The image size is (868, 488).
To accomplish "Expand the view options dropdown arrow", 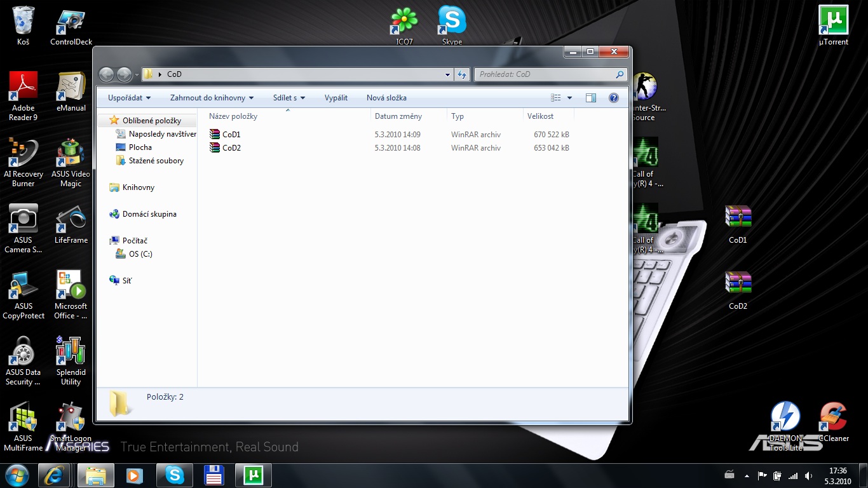I will pyautogui.click(x=569, y=98).
